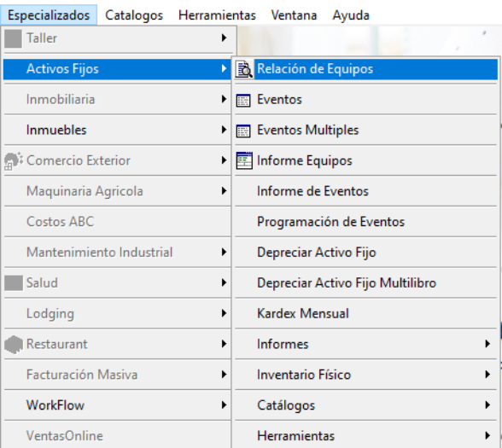Viewport: 502px width, 448px height.
Task: Expand the Inmobiliaria submenu arrow
Action: pos(224,99)
